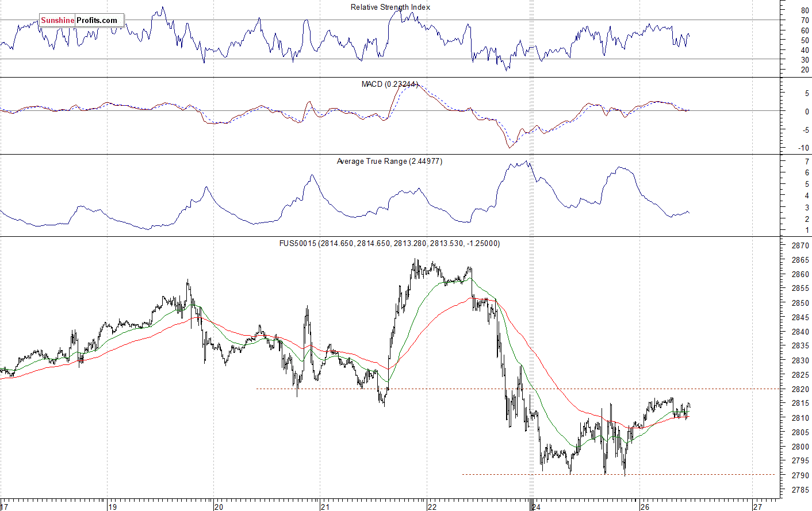Click date label 26 on time axis
The width and height of the screenshot is (812, 511).
[645, 506]
